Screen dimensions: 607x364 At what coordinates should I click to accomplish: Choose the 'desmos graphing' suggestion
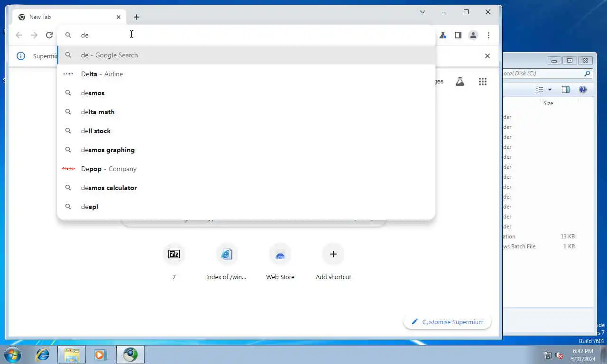(246, 150)
